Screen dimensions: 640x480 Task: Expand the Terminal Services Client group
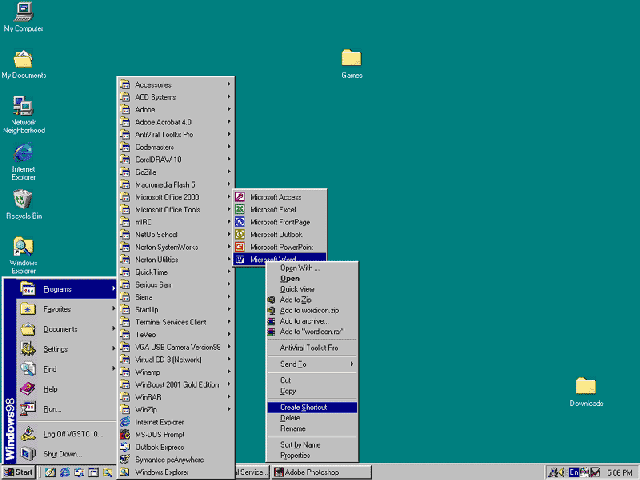pyautogui.click(x=176, y=322)
